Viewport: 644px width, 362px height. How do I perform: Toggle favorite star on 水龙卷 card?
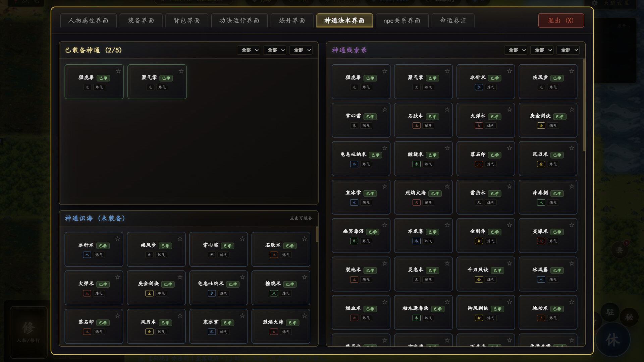[447, 225]
